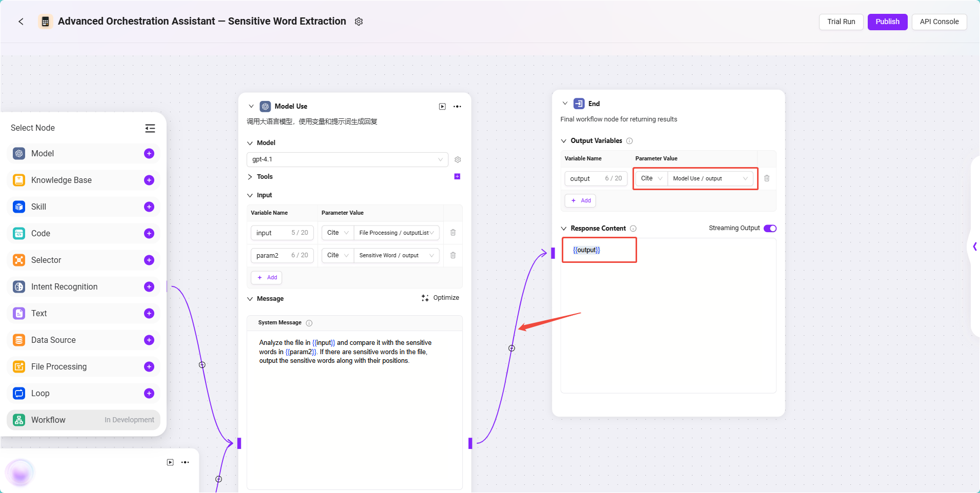Expand the right side panel chevron
Viewport: 980px width, 493px height.
pos(974,246)
